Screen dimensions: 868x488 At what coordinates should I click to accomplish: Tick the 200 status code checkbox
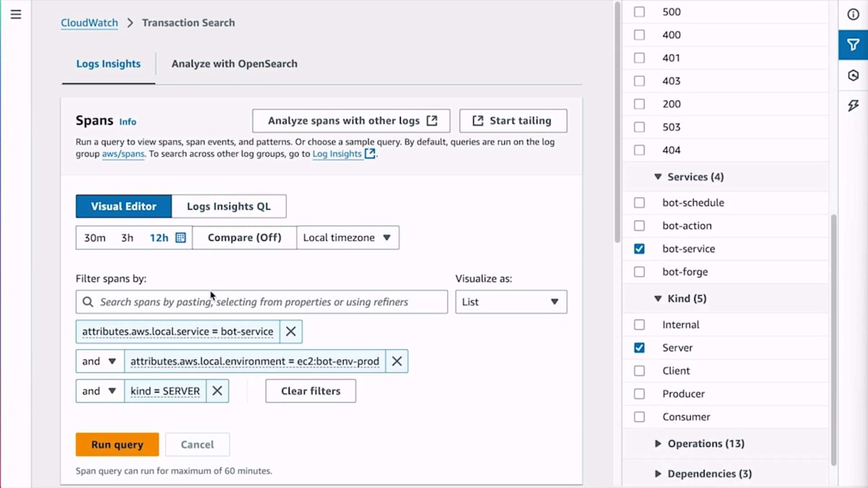(639, 104)
